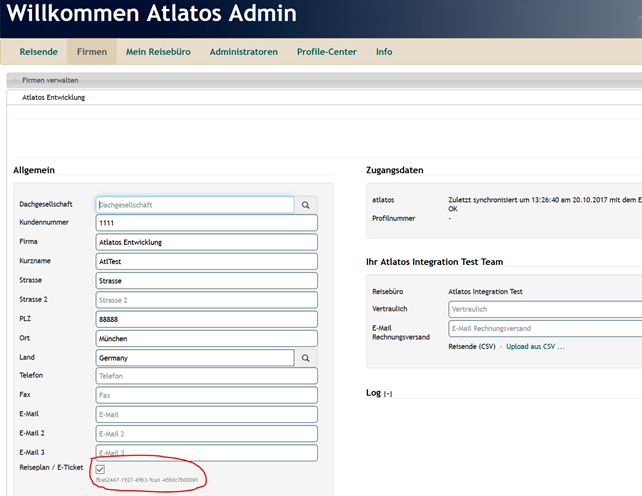Image resolution: width=642 pixels, height=496 pixels.
Task: Click the Dachgesellschaft search magnifier icon
Action: click(305, 205)
